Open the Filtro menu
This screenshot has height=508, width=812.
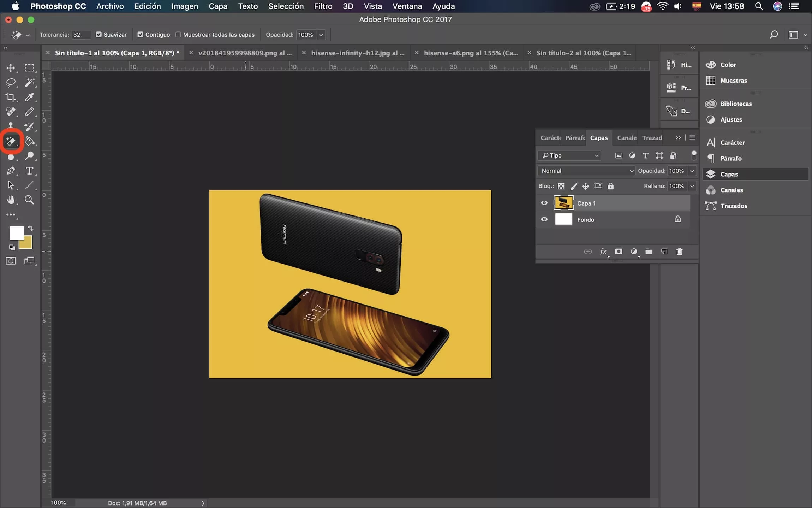323,6
